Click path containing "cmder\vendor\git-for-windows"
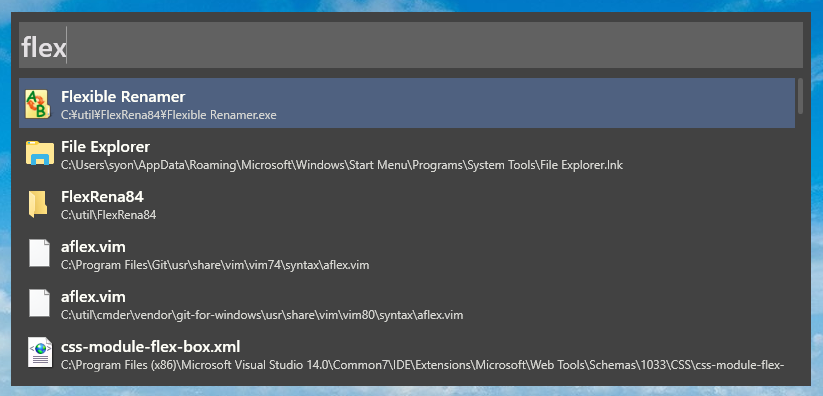The width and height of the screenshot is (823, 396). 262,315
